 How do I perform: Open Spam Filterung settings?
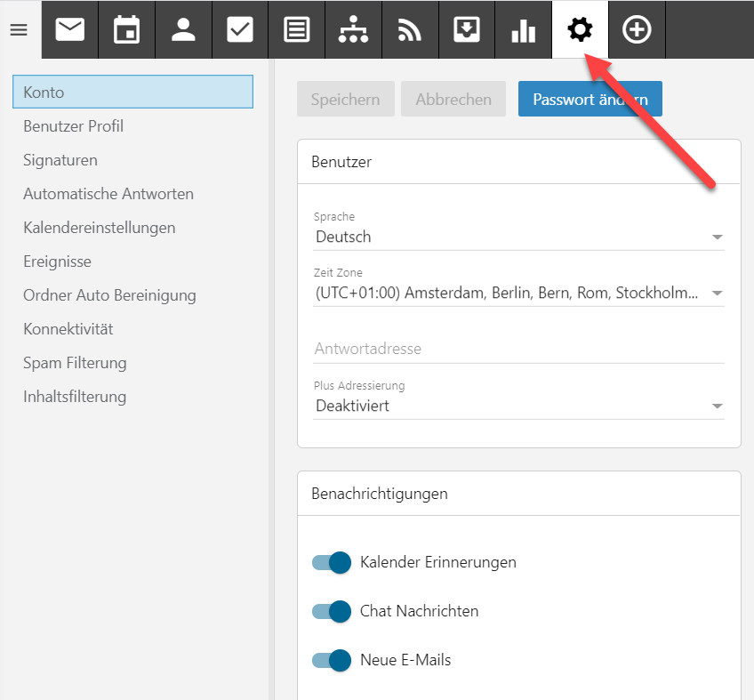75,363
